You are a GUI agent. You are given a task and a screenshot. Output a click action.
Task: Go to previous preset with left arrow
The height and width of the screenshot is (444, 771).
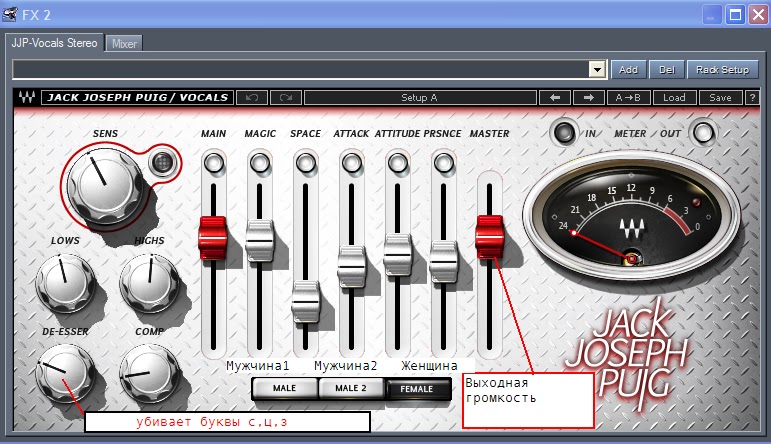555,97
